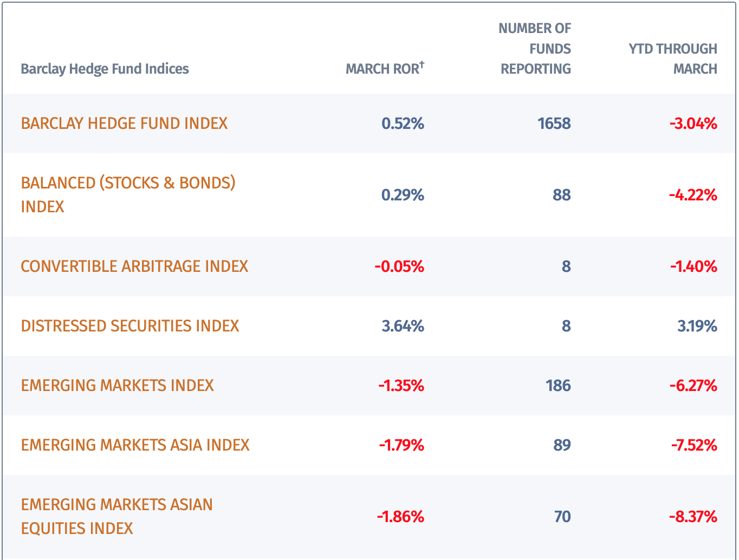This screenshot has height=560, width=739.
Task: Click the -7.52% YTD value
Action: tap(694, 445)
